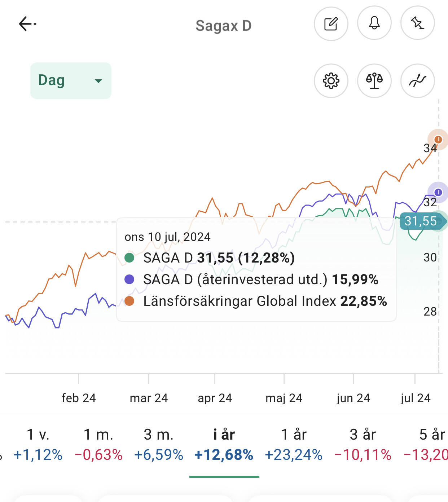Screen dimensions: 448x502
Task: Choose the 3 år period tab
Action: [363, 444]
